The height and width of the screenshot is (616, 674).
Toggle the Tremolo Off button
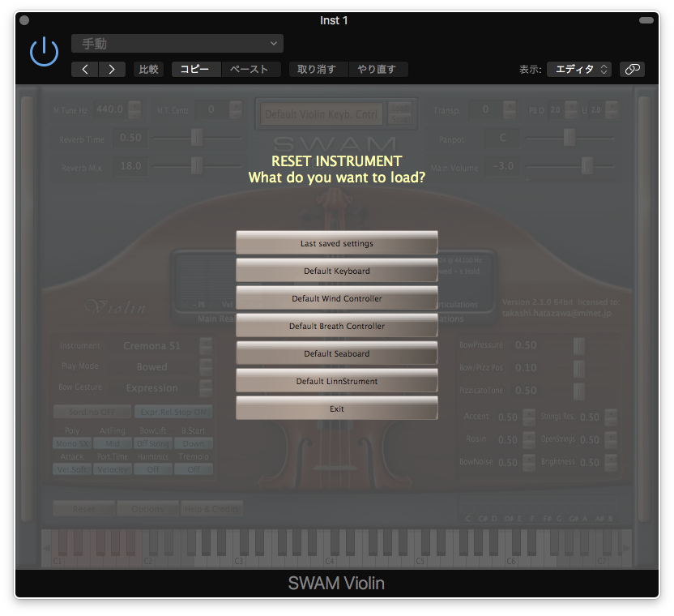click(194, 469)
